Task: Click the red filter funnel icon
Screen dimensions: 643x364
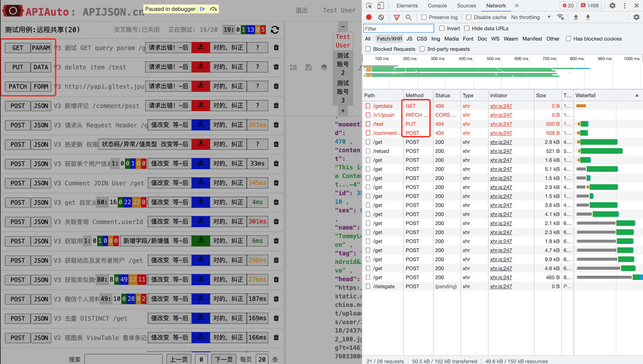Action: [x=397, y=17]
